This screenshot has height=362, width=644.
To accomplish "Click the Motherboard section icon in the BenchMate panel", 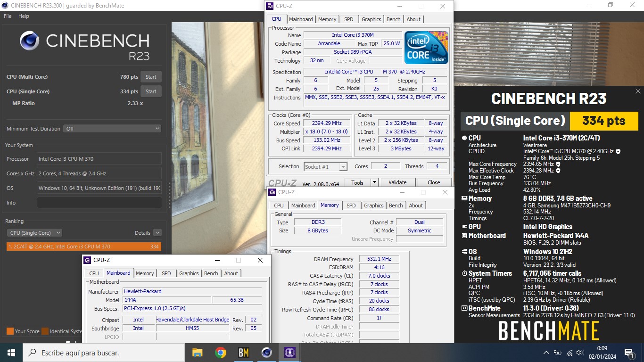I will [464, 236].
